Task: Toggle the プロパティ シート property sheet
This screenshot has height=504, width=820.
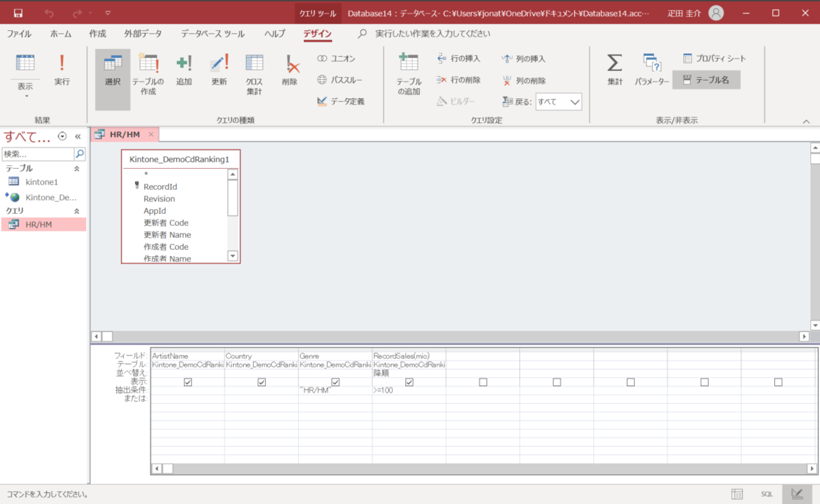Action: click(x=714, y=59)
